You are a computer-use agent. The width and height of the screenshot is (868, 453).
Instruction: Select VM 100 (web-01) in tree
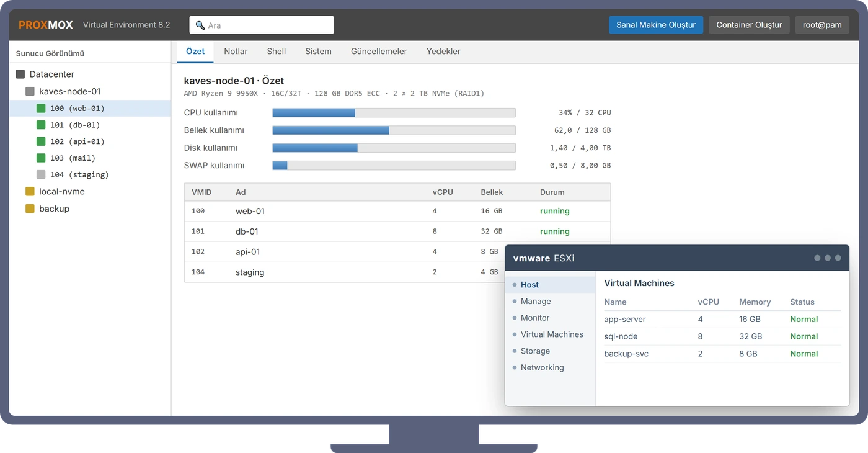90,108
